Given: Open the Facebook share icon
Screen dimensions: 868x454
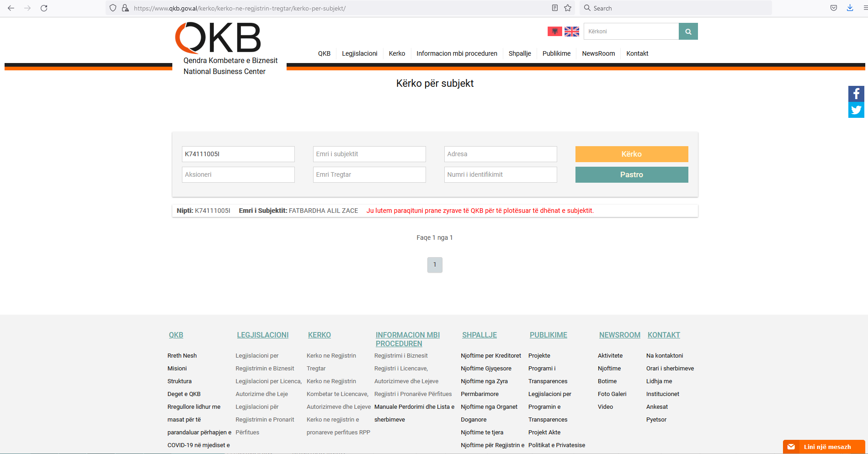Looking at the screenshot, I should (x=856, y=94).
